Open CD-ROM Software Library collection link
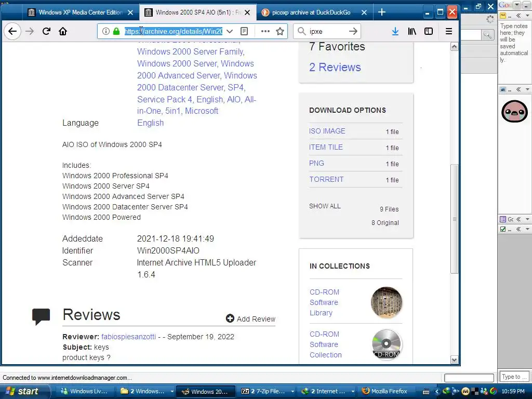 click(324, 302)
